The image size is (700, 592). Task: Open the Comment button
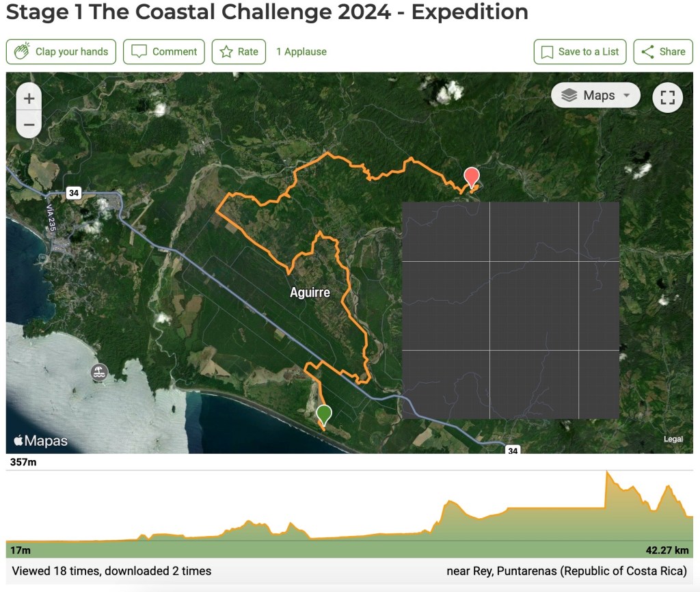[164, 52]
